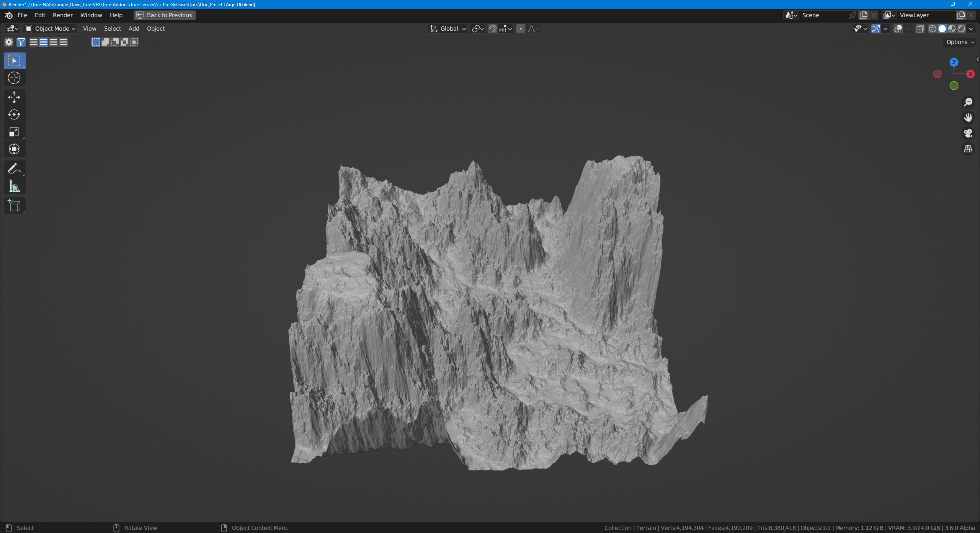
Task: Open the Add menu in viewport header
Action: point(134,29)
